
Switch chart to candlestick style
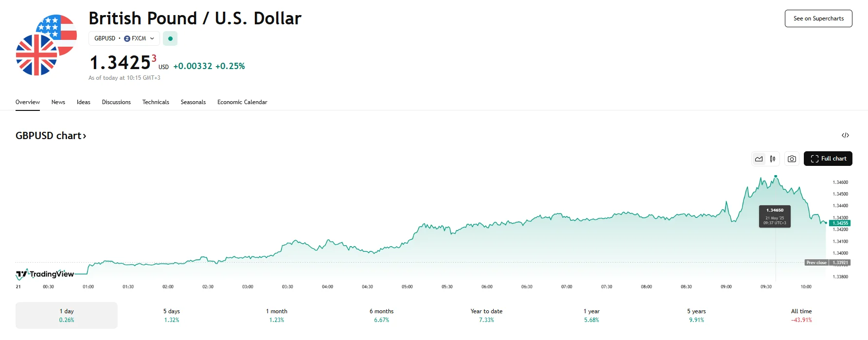(x=773, y=159)
